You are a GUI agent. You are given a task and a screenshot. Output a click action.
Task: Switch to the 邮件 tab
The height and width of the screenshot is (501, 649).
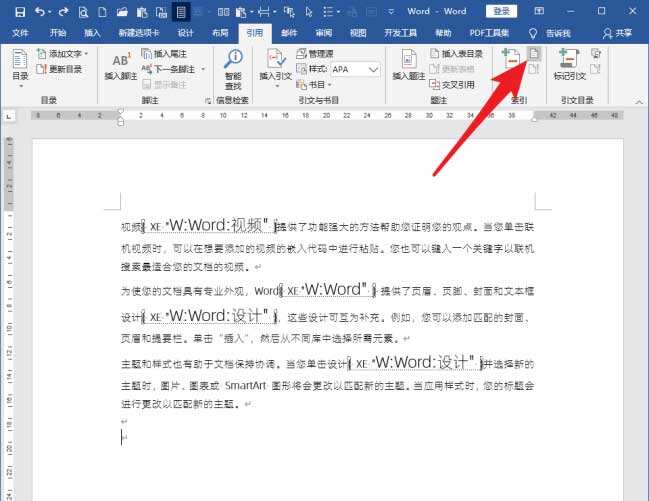289,33
